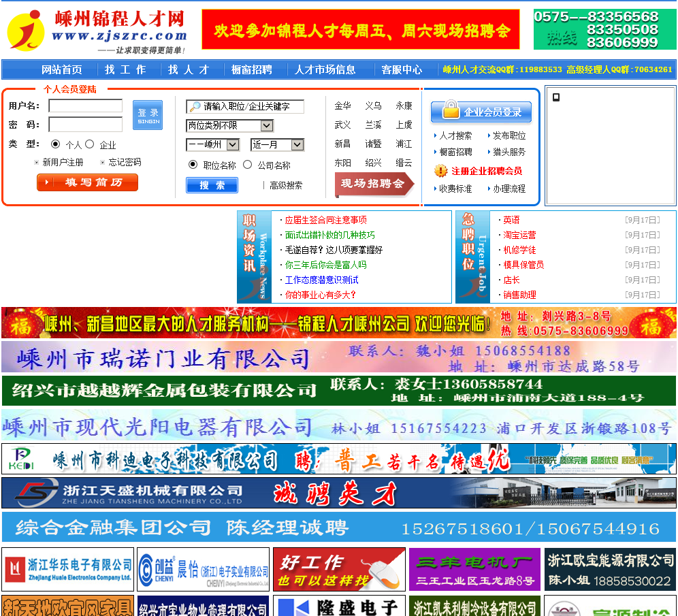Screen dimensions: 678x616
Task: Open the 近一月 time range dropdown
Action: (x=277, y=144)
